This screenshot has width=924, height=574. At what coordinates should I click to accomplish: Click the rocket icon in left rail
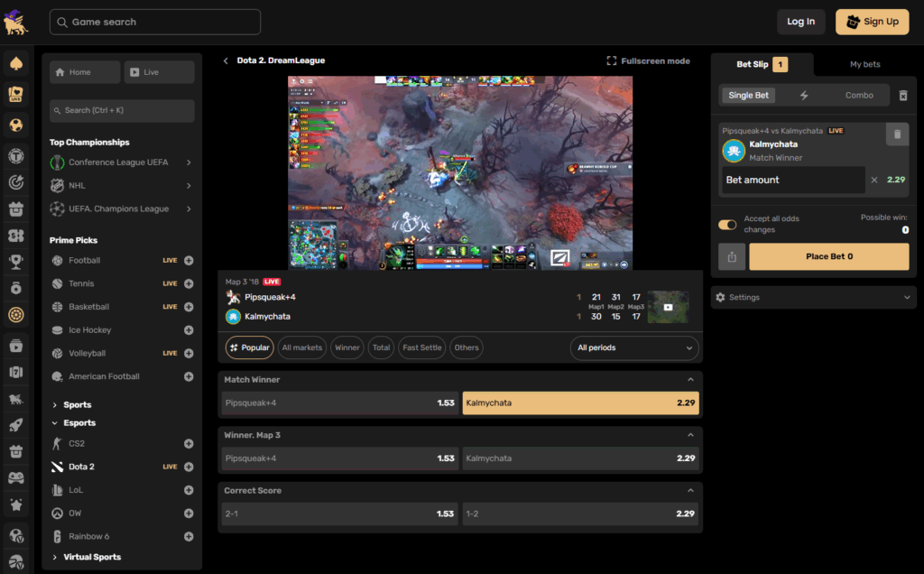coord(15,423)
